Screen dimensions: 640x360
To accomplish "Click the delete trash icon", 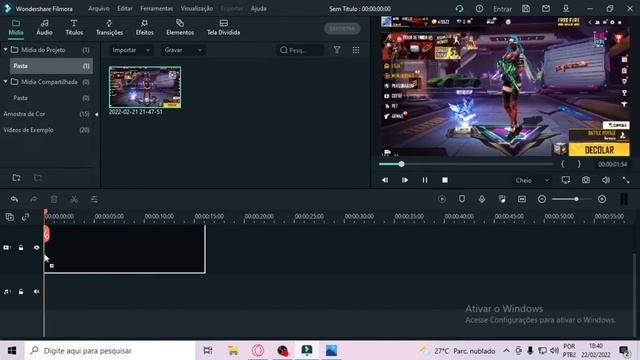I will [54, 199].
